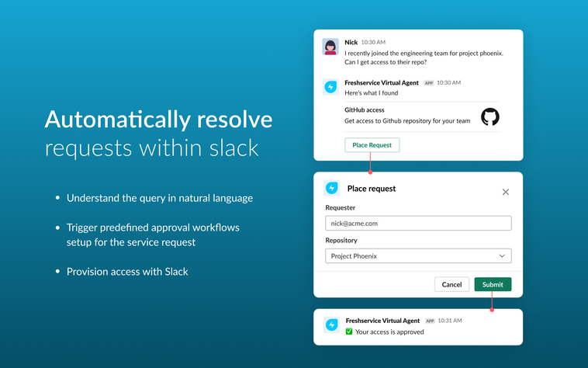
Task: Click 'Provision access with Slack' bullet
Action: tap(127, 272)
